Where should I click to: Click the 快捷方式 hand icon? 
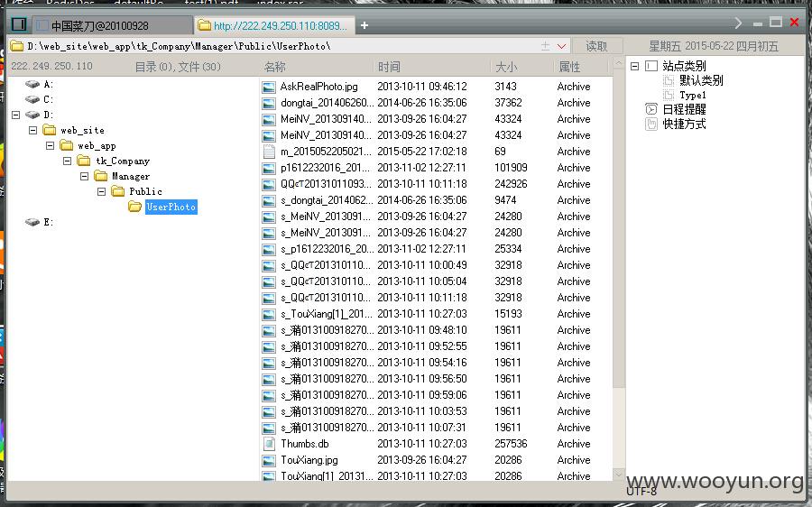click(x=651, y=124)
